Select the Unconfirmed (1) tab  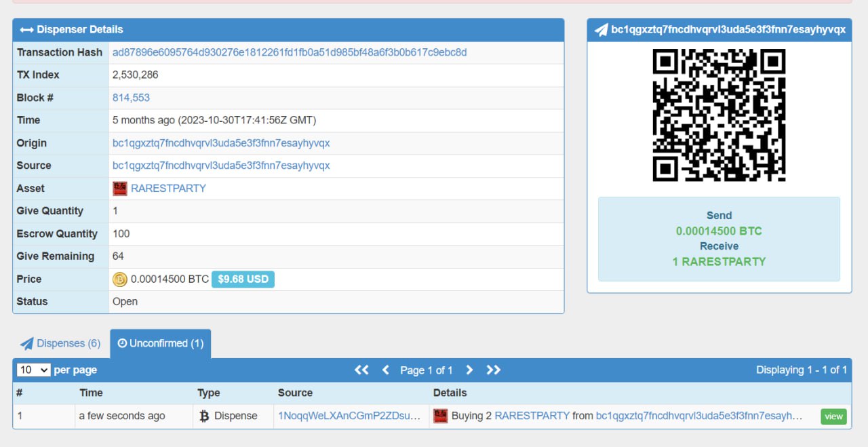[161, 343]
